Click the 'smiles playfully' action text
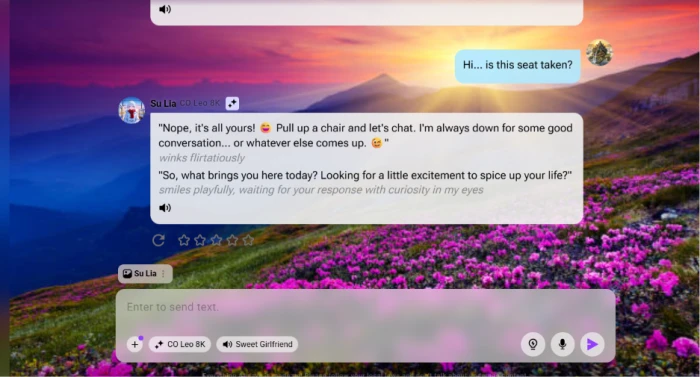Viewport: 700px width, 377px height. click(321, 190)
